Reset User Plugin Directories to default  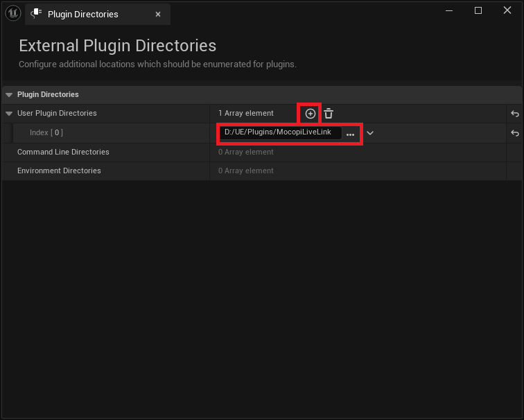[x=514, y=114]
